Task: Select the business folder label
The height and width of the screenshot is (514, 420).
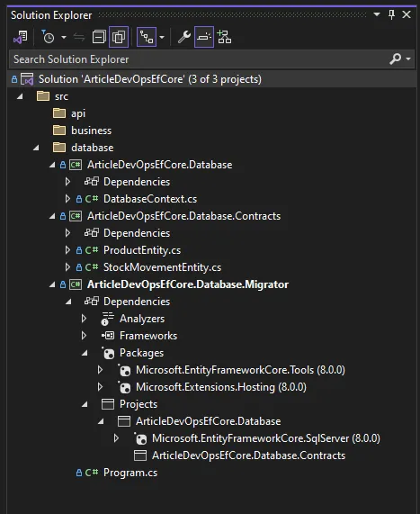Action: coord(91,131)
